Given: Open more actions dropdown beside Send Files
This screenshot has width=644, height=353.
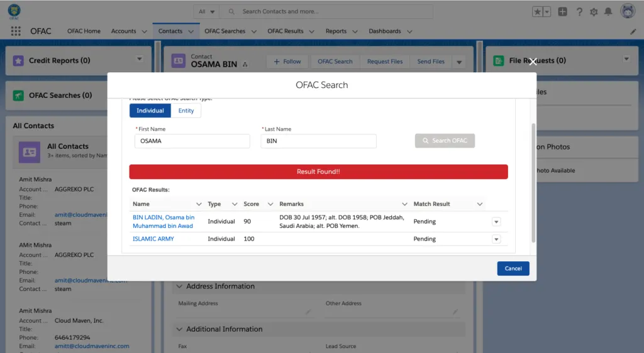Looking at the screenshot, I should [x=459, y=62].
